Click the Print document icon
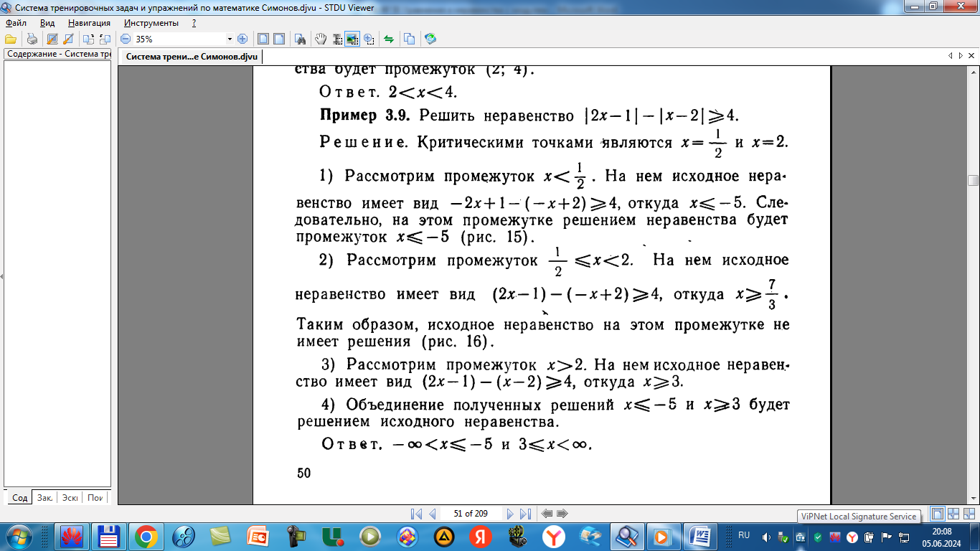The height and width of the screenshot is (551, 980). 32,39
